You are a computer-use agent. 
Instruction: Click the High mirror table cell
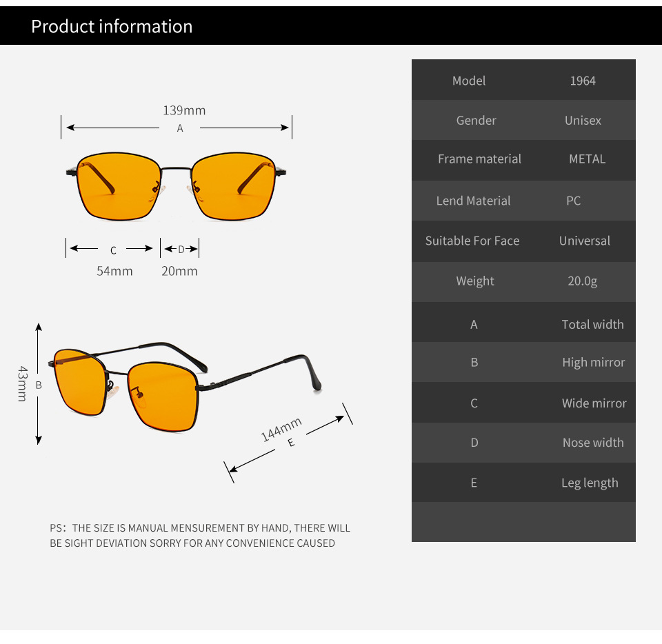(593, 362)
